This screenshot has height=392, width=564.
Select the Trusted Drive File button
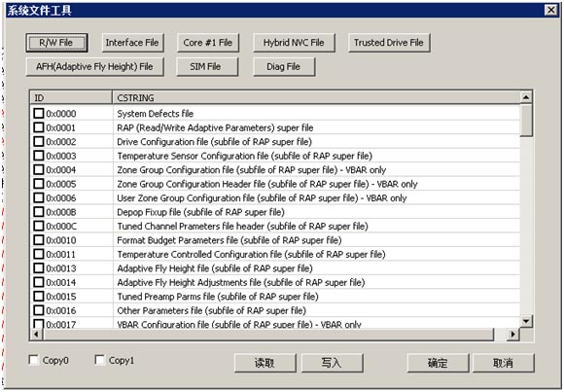389,43
